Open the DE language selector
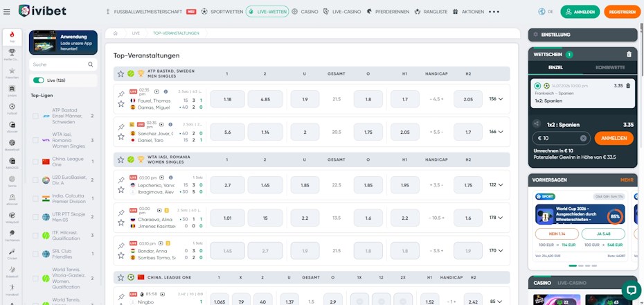 [546, 12]
